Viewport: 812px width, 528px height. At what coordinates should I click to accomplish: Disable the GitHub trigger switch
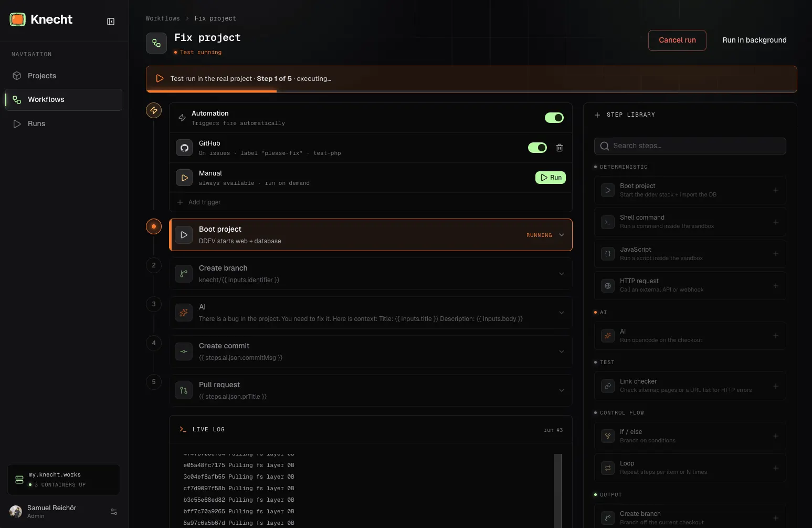[x=537, y=148]
